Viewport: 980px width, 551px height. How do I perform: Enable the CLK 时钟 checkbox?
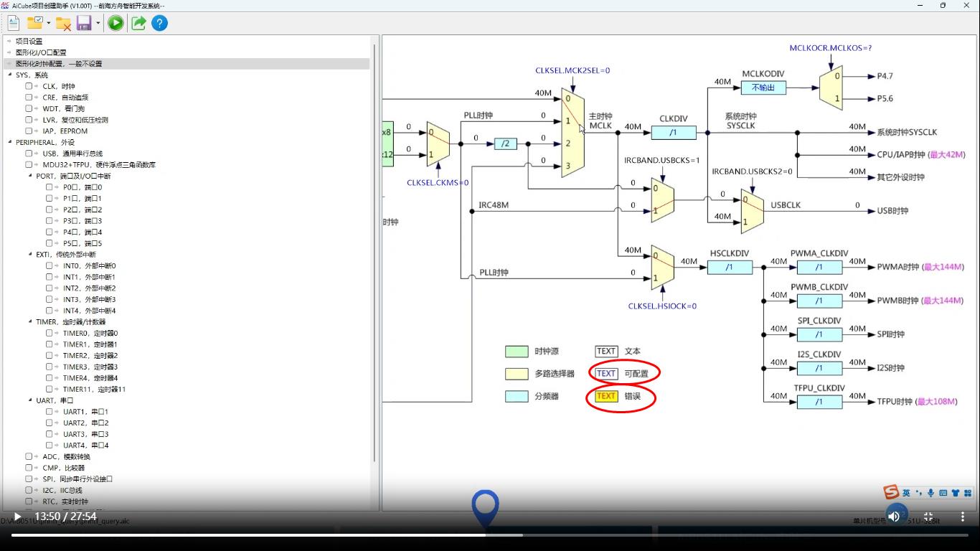coord(29,86)
